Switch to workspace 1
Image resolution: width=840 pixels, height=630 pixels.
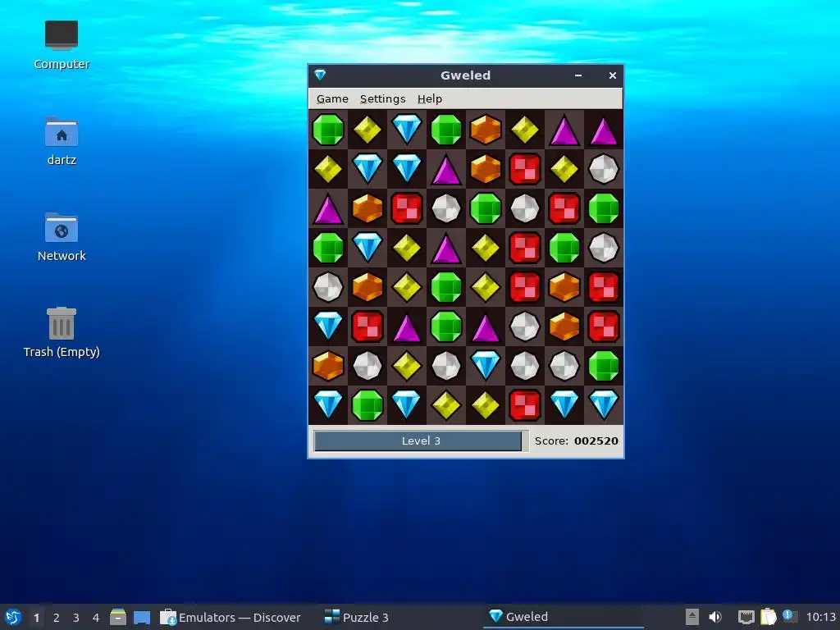36,618
